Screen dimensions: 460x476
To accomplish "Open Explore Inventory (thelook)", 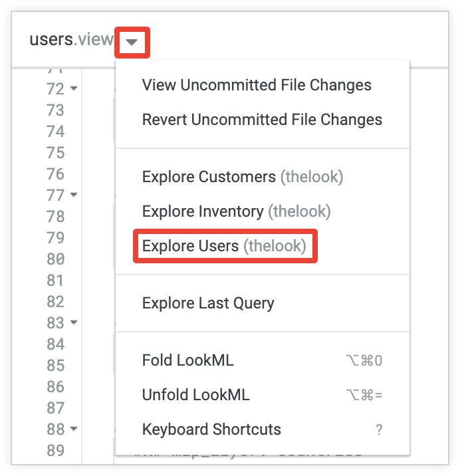I will coord(236,211).
